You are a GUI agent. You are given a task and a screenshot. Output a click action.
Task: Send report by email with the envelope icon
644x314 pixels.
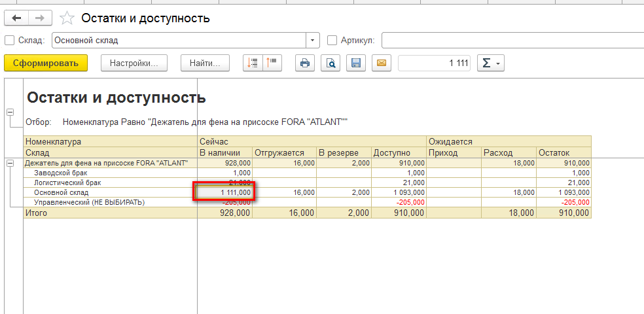382,63
